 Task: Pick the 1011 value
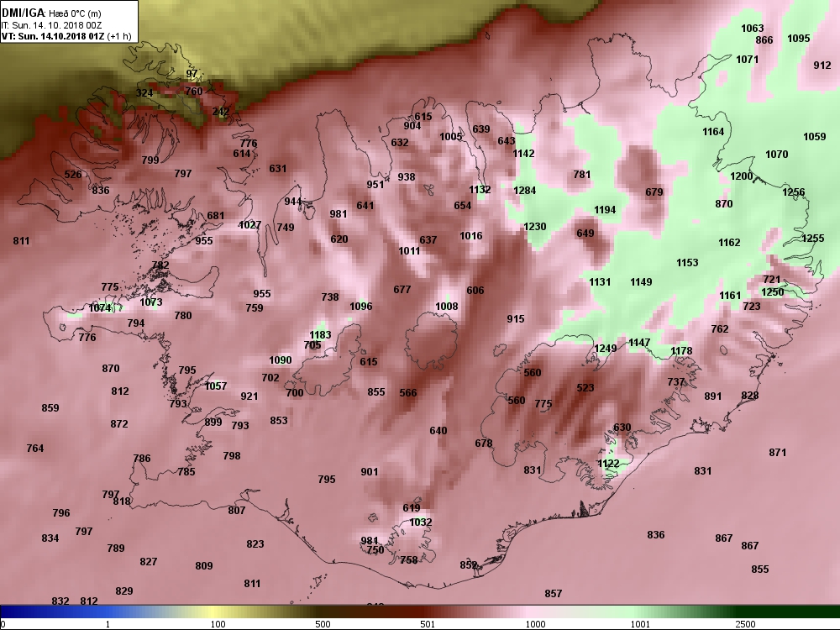(409, 250)
